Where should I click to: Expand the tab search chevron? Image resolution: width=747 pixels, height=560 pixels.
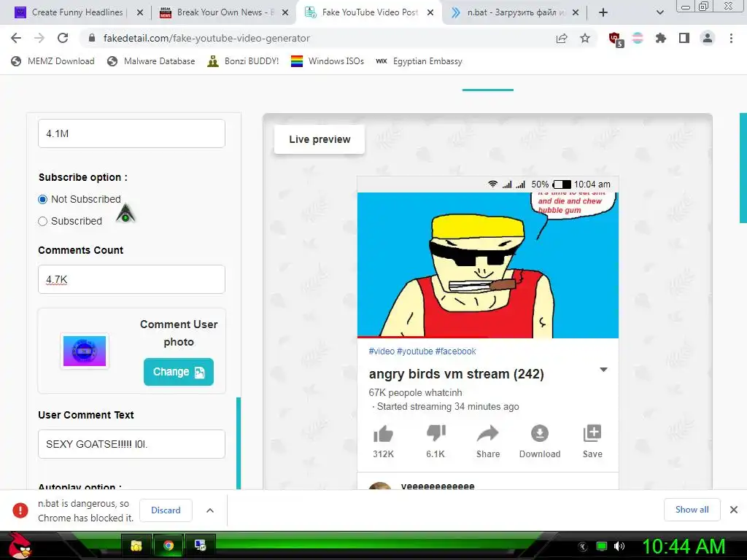659,12
